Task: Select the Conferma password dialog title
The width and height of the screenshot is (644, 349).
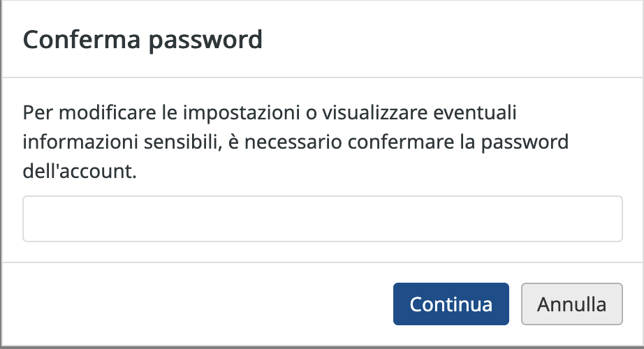Action: tap(142, 40)
